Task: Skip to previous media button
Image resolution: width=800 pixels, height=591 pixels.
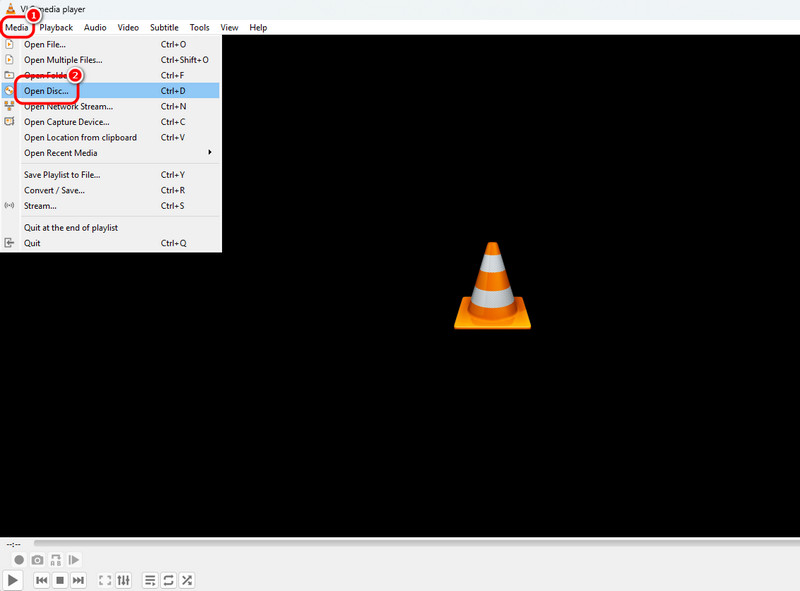Action: pos(41,580)
